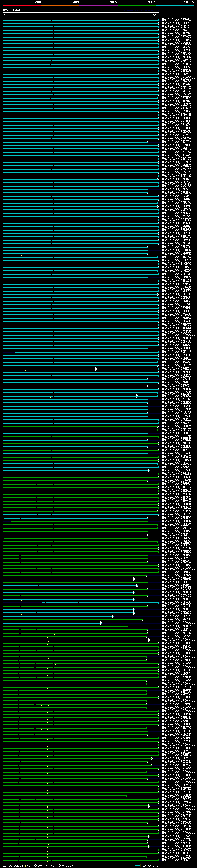The width and height of the screenshot is (197, 868).
Task: Open hit UniRef100_C6TN10
Action: point(177,64)
